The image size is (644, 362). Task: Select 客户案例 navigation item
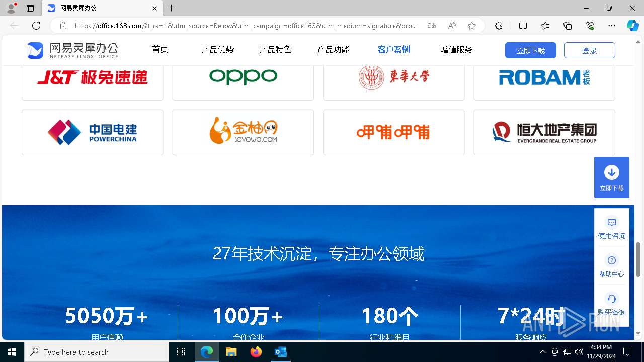[x=394, y=49]
